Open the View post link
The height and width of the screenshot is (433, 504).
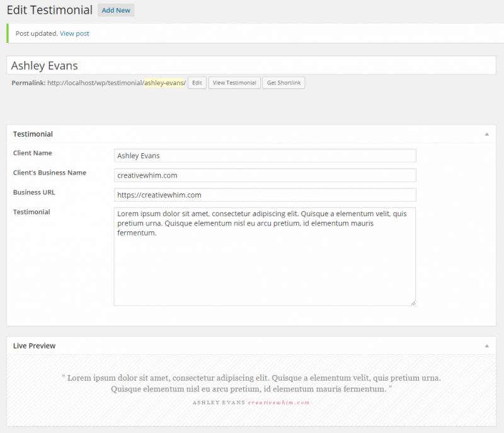tap(74, 33)
